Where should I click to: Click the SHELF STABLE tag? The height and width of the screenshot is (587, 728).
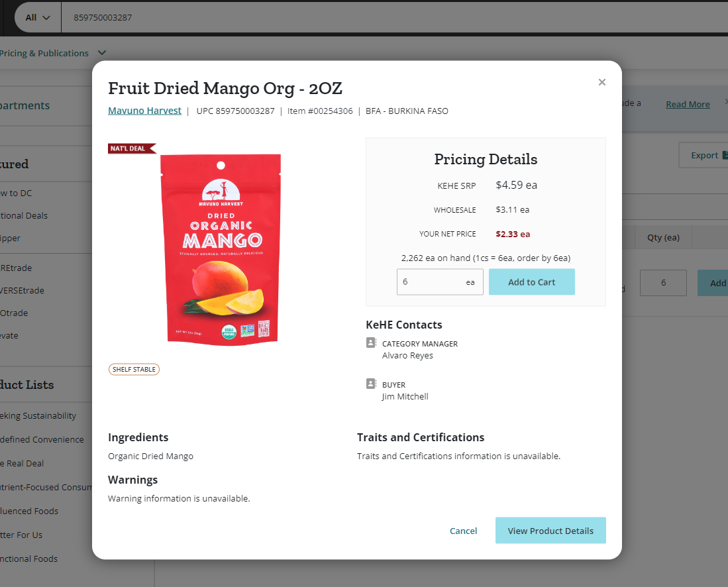coord(134,369)
